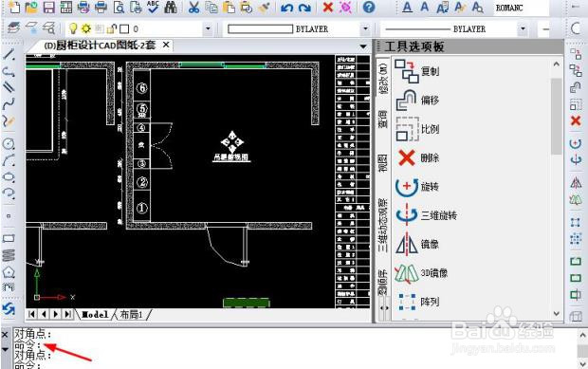Viewport: 588px width, 369px height.
Task: Select the 修改 palette side tab
Action: pos(383,79)
